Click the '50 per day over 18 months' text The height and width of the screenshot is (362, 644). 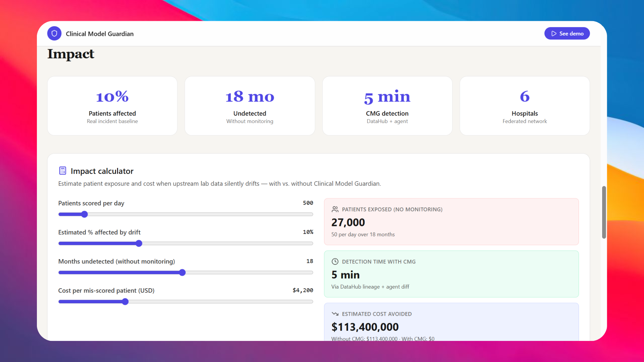(x=363, y=235)
